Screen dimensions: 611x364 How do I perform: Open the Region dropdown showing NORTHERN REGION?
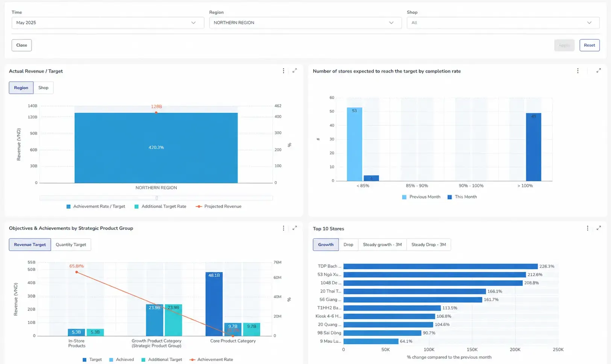pyautogui.click(x=305, y=23)
